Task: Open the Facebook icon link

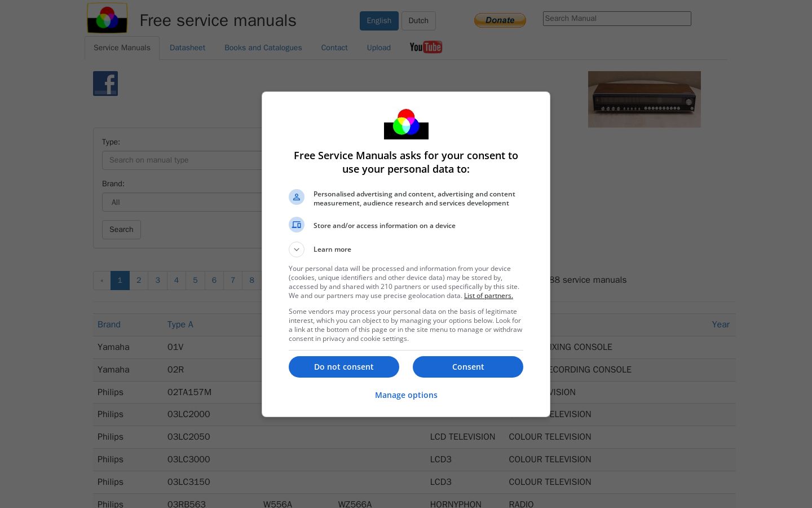Action: point(105,84)
